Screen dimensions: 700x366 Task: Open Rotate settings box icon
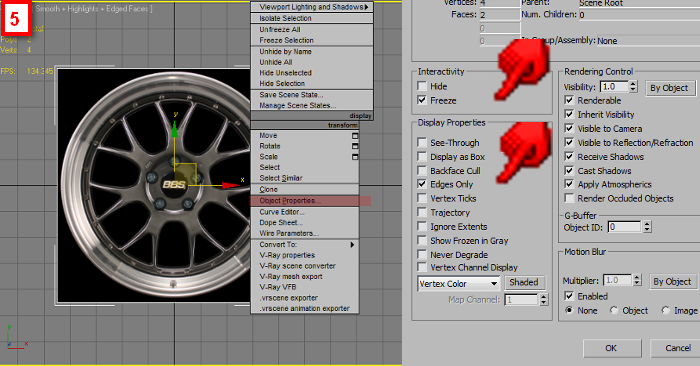(x=355, y=146)
